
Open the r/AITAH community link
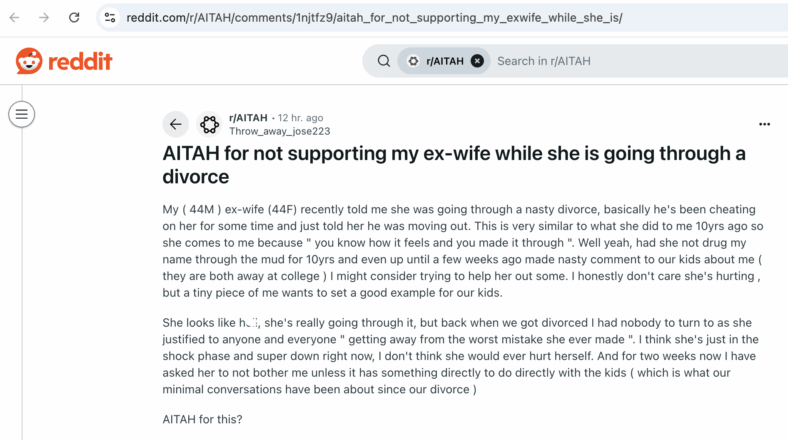(248, 118)
